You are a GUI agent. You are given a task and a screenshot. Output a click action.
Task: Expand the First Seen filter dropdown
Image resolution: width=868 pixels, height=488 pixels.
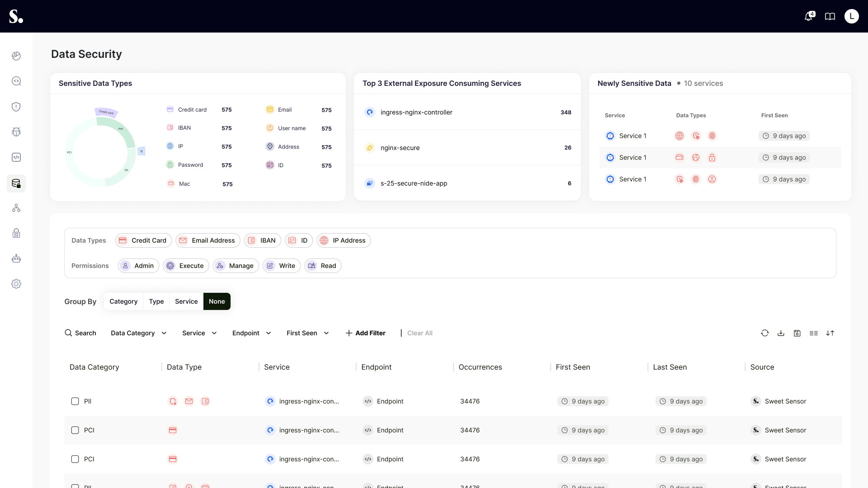tap(308, 333)
